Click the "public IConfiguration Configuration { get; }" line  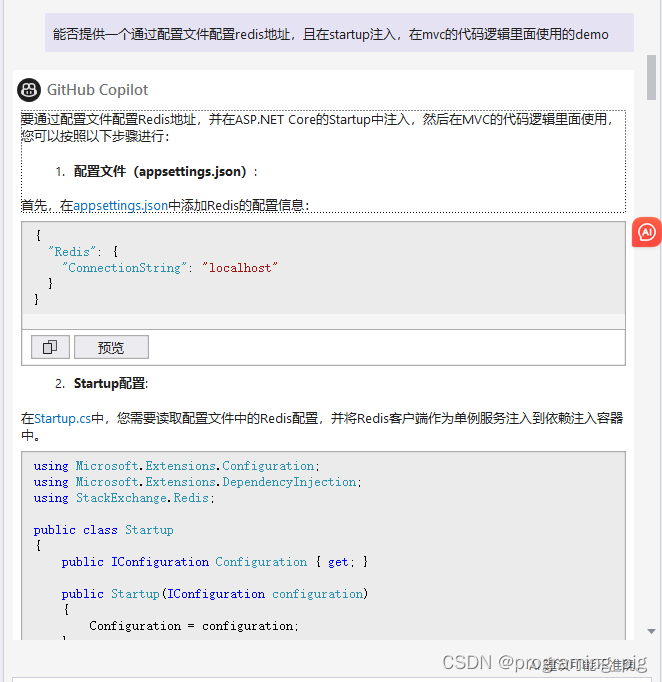pyautogui.click(x=215, y=562)
